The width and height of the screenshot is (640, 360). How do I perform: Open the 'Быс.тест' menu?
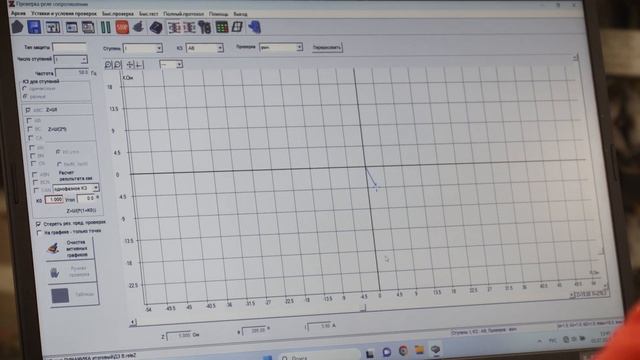pos(149,14)
